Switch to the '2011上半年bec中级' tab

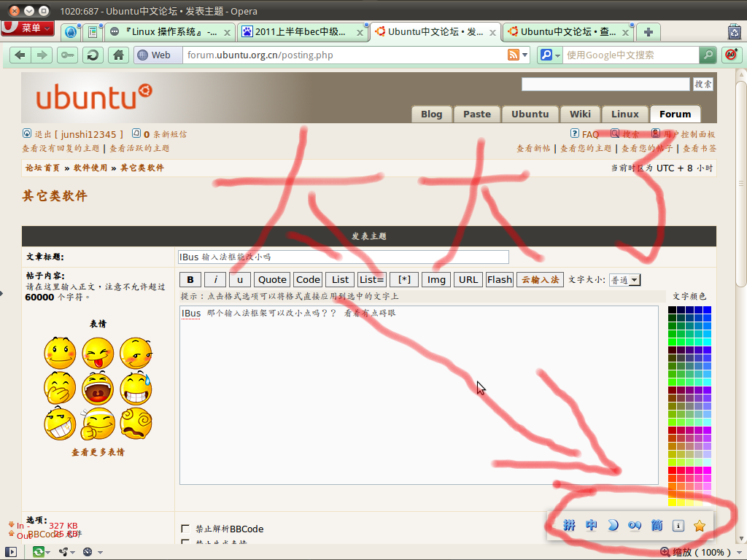click(x=303, y=32)
